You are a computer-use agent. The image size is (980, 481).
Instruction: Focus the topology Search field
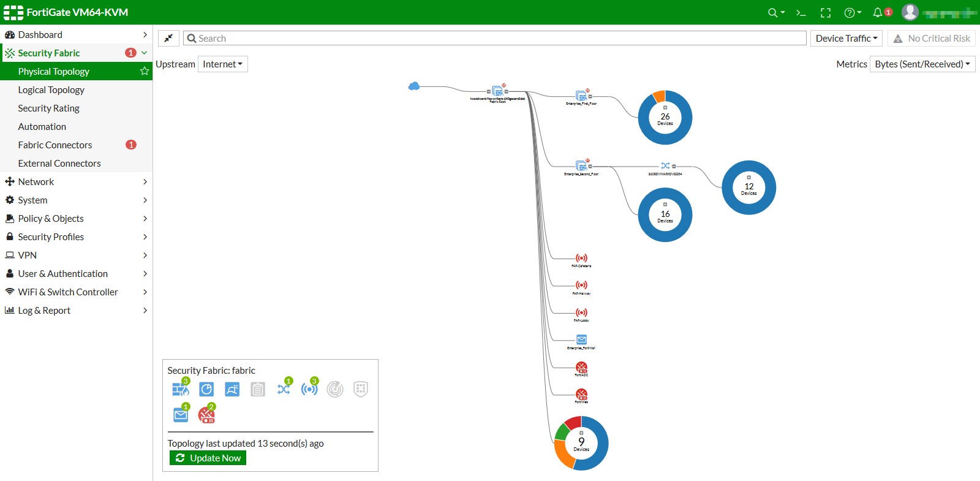click(x=495, y=38)
